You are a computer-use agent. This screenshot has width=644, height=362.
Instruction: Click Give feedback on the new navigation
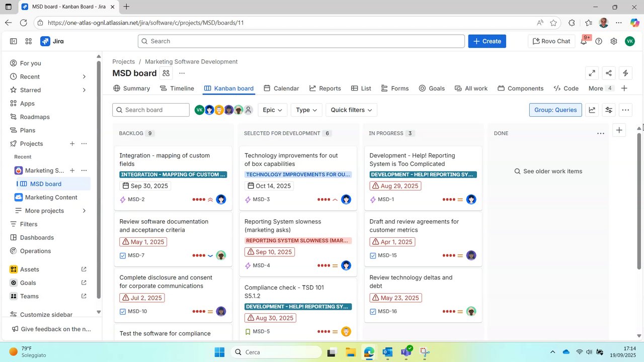[x=51, y=329]
